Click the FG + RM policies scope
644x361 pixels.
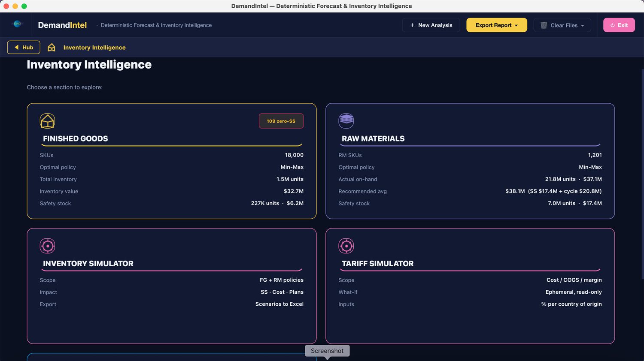(282, 280)
